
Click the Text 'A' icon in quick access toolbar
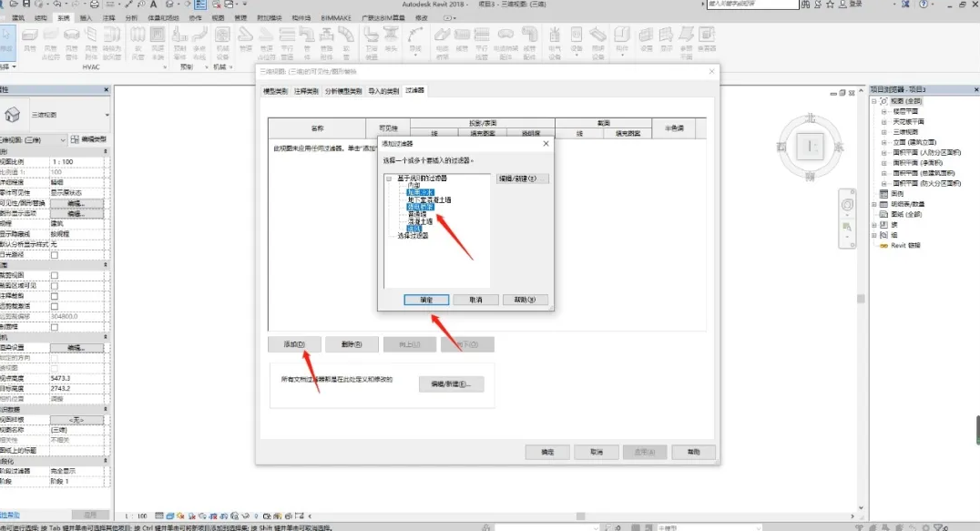point(153,4)
